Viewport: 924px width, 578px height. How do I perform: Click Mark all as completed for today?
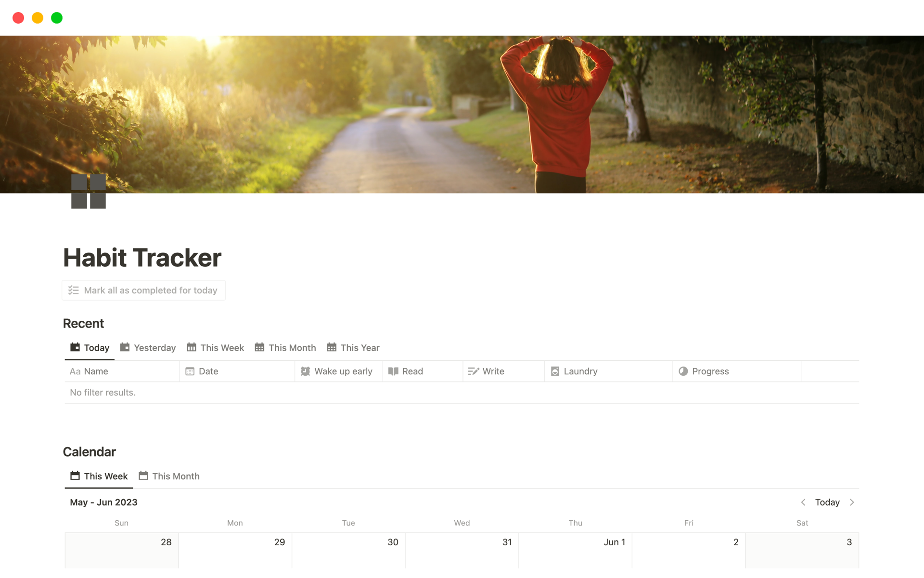coord(143,290)
